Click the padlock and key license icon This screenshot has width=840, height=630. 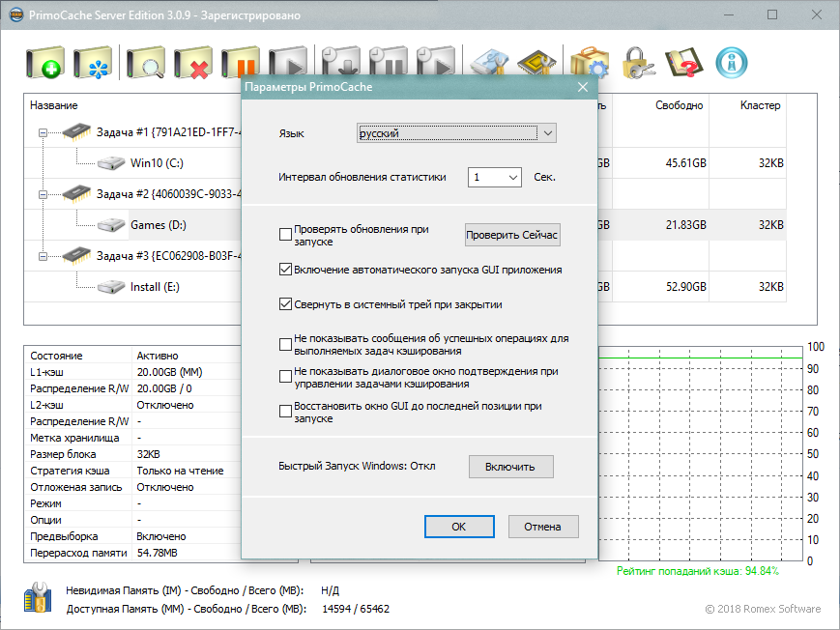tap(639, 64)
